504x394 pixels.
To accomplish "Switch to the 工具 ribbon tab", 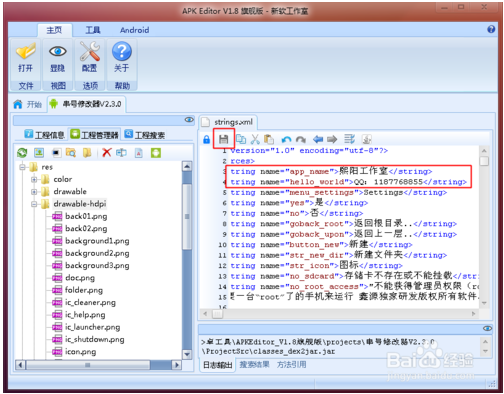I will pyautogui.click(x=93, y=30).
